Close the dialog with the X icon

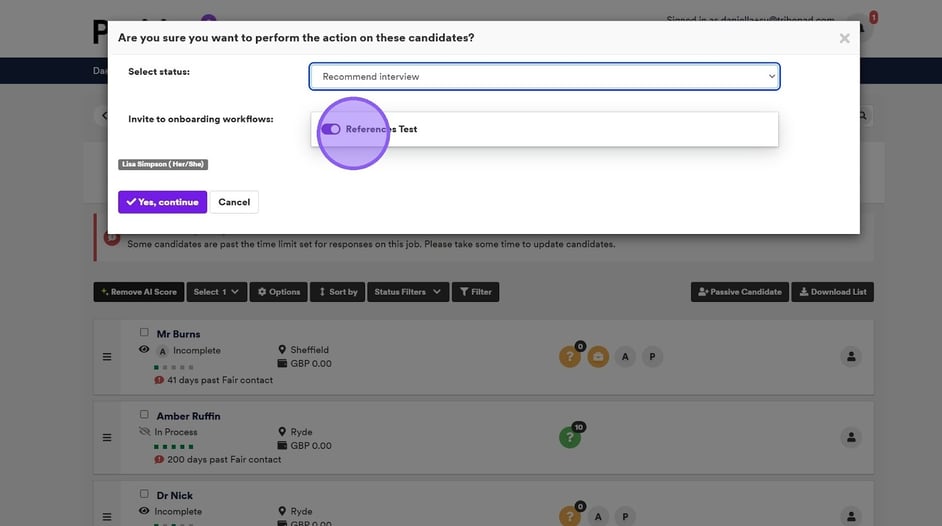coord(844,39)
